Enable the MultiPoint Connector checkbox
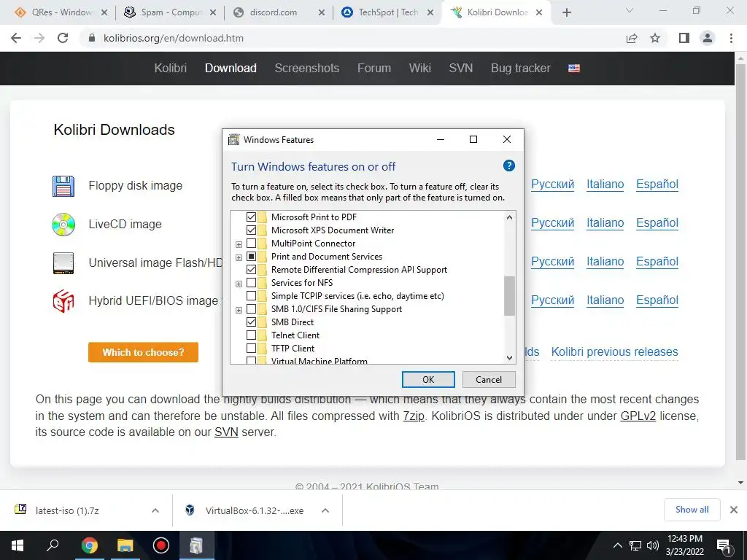Viewport: 747px width, 560px height. [x=251, y=244]
